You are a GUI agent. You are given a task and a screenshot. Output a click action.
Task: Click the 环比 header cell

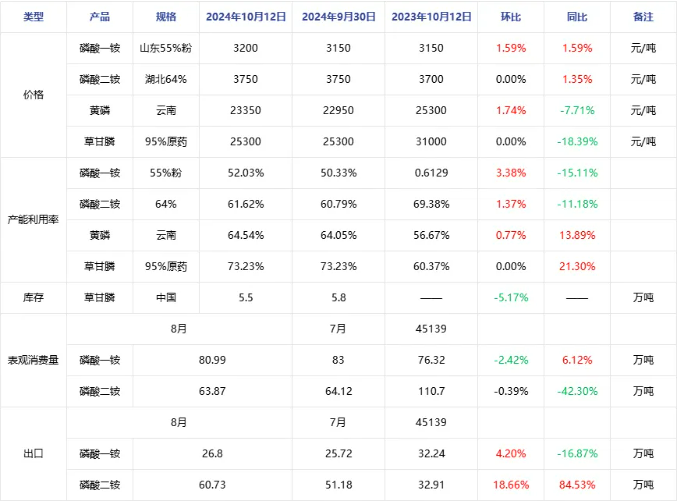[x=511, y=17]
